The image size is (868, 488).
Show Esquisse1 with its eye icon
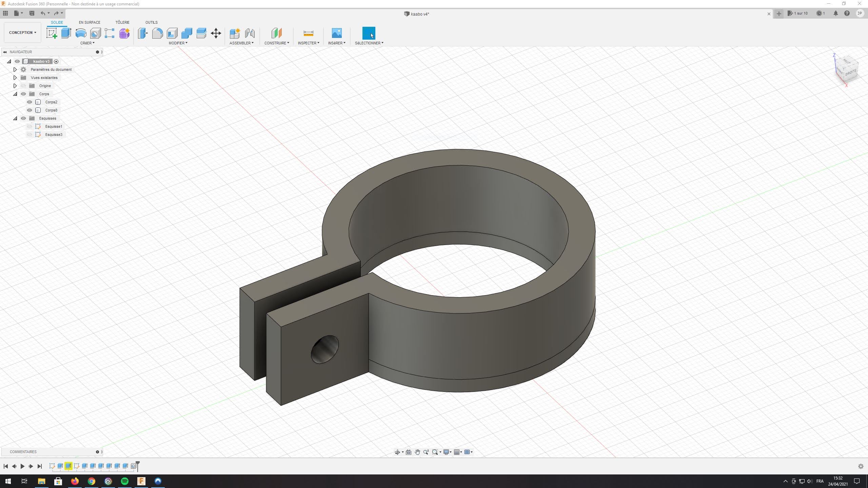pos(29,126)
